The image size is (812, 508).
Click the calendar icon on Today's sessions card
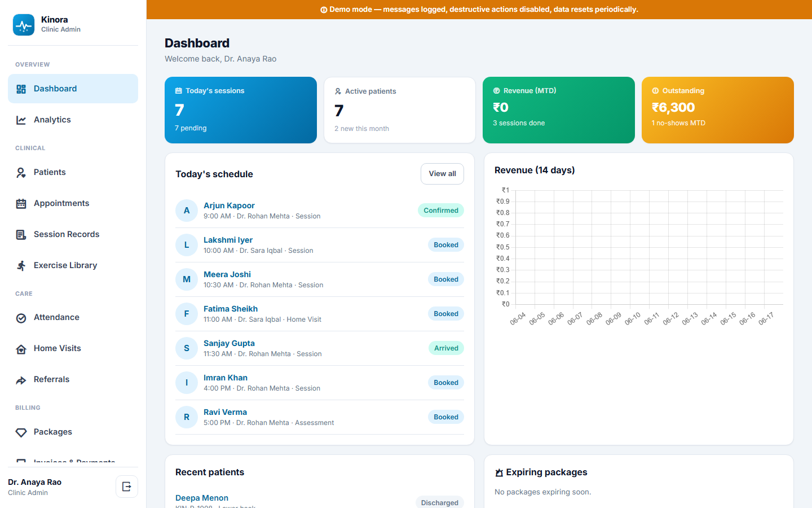179,90
